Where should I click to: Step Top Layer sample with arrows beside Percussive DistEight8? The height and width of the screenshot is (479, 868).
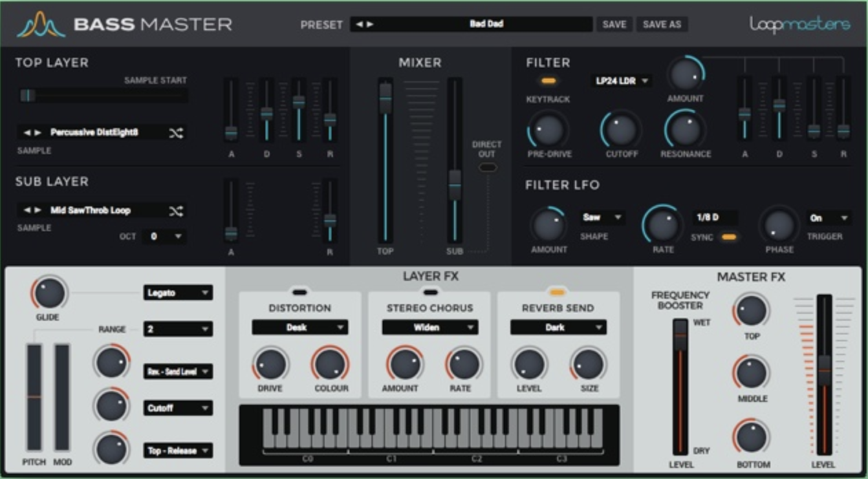pos(33,132)
